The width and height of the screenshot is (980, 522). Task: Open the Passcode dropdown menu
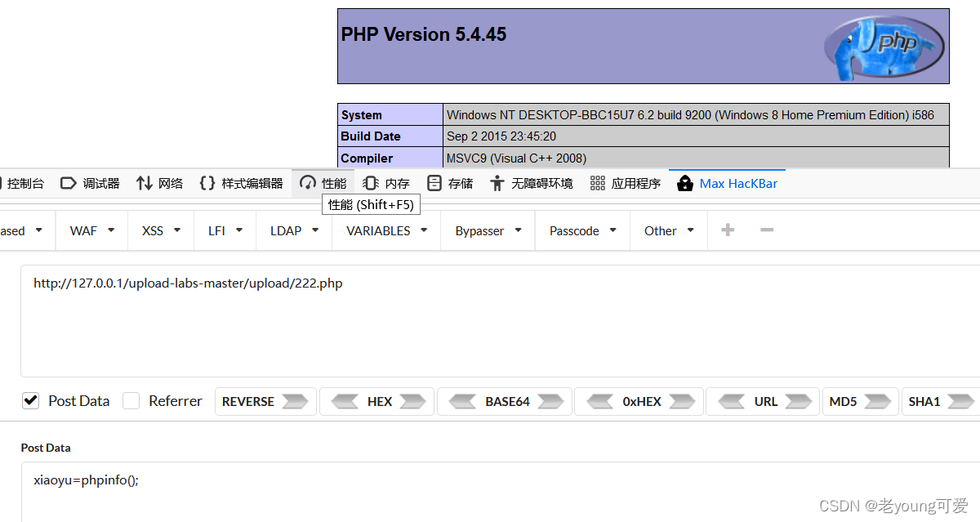coord(583,230)
